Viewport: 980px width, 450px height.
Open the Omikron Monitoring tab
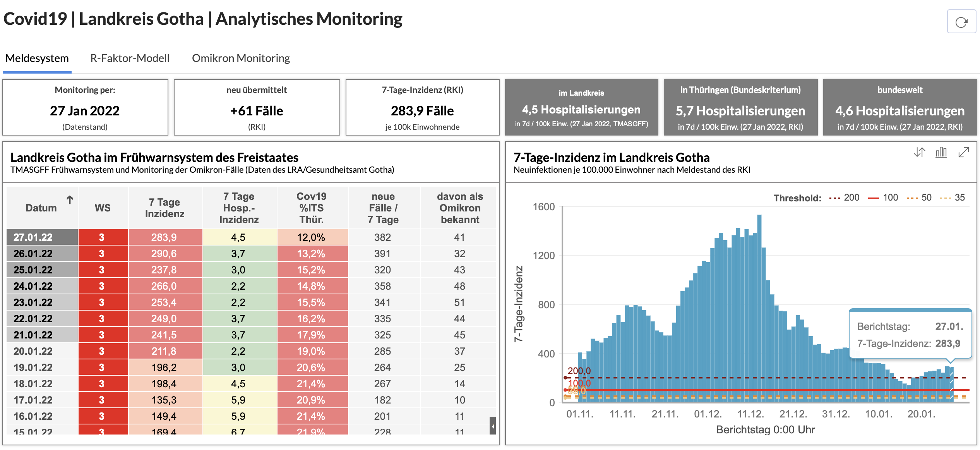click(241, 58)
